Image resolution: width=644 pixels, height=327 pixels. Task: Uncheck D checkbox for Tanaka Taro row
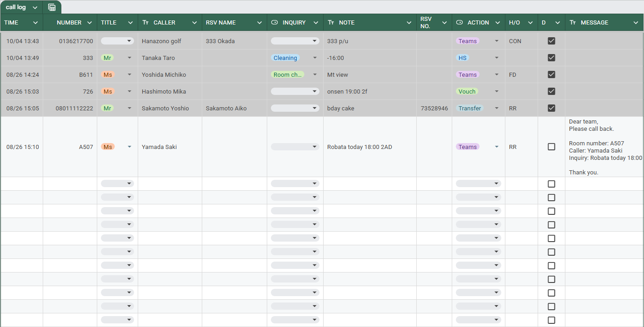click(551, 58)
